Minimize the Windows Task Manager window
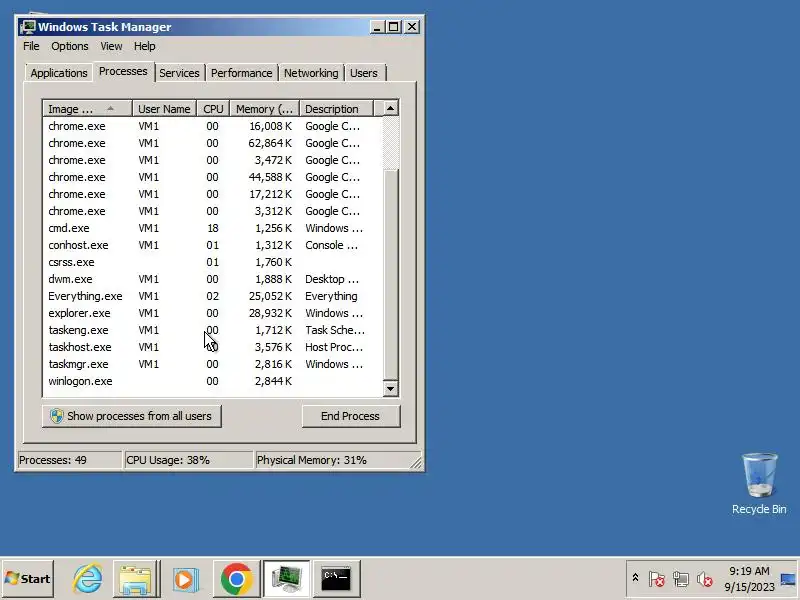The image size is (800, 600). click(377, 27)
